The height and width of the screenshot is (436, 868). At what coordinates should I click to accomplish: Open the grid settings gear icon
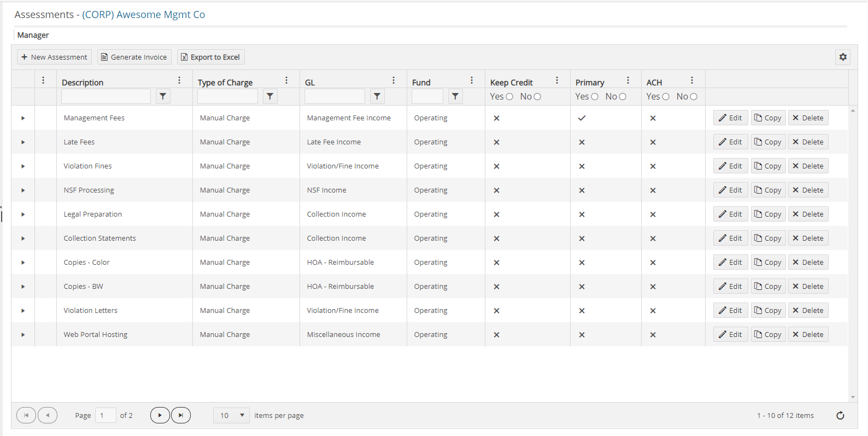click(x=843, y=57)
